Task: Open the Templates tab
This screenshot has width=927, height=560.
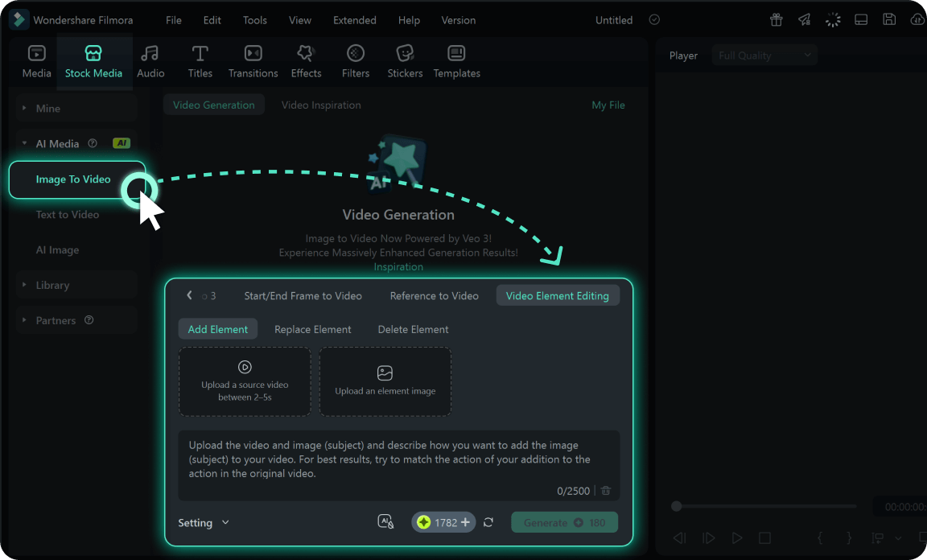Action: point(456,61)
